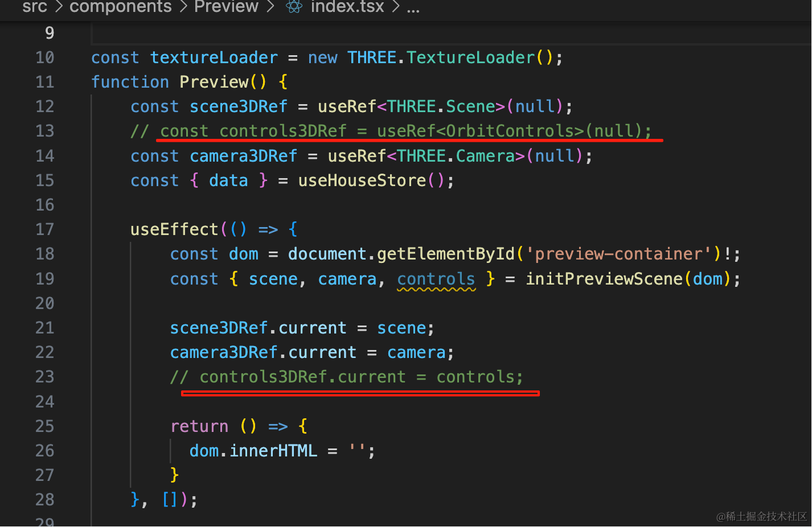812x527 pixels.
Task: Click 'scene3DRef' on line 12
Action: (239, 106)
